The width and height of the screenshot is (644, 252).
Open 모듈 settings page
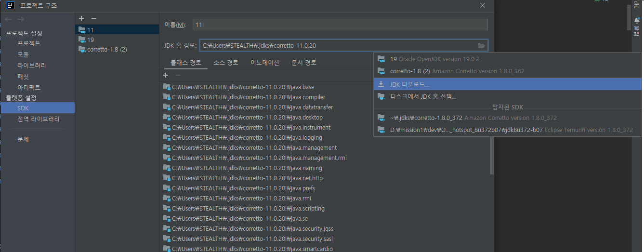23,54
